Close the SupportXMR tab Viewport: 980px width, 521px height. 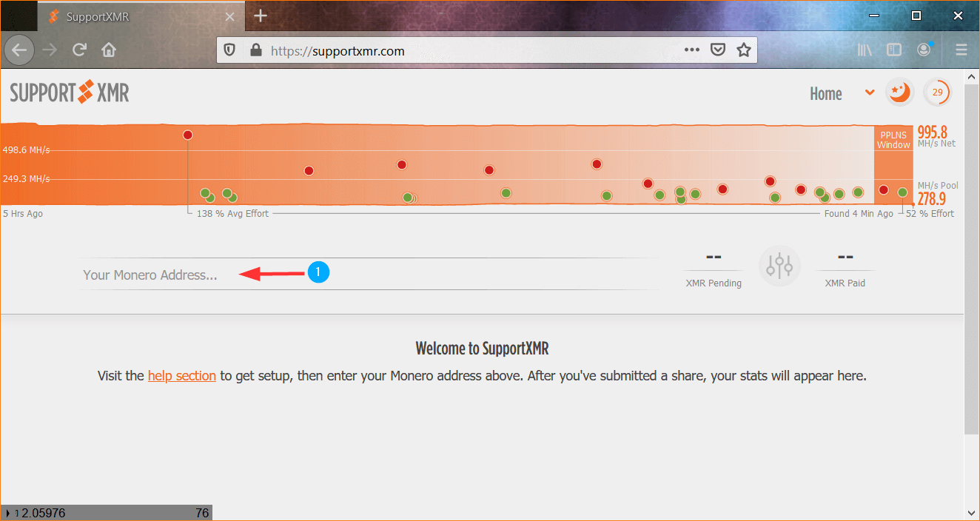point(228,16)
